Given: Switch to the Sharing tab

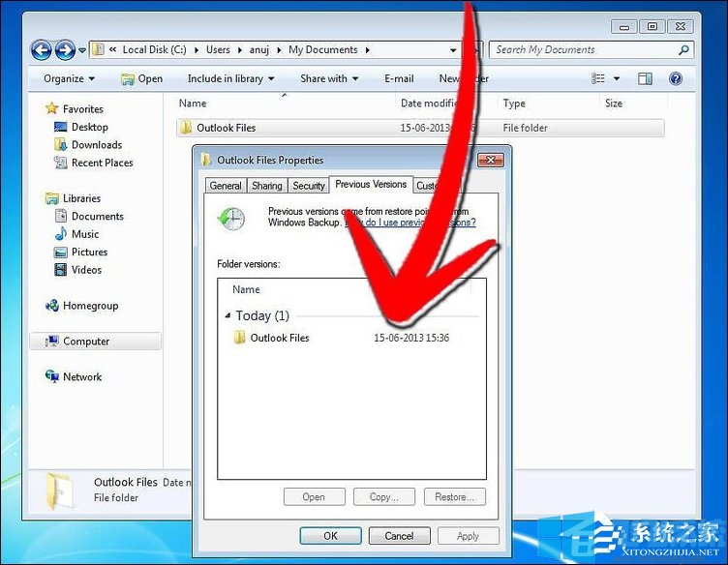Looking at the screenshot, I should [267, 186].
